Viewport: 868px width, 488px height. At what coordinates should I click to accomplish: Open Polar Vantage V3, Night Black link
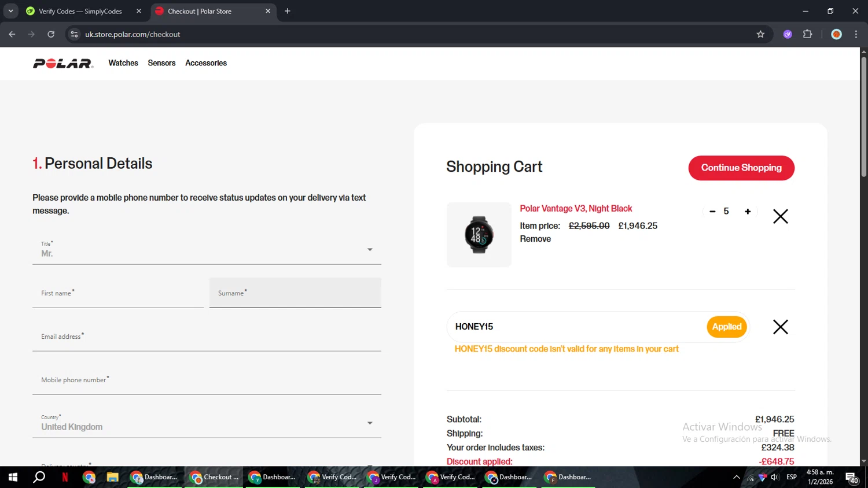576,209
